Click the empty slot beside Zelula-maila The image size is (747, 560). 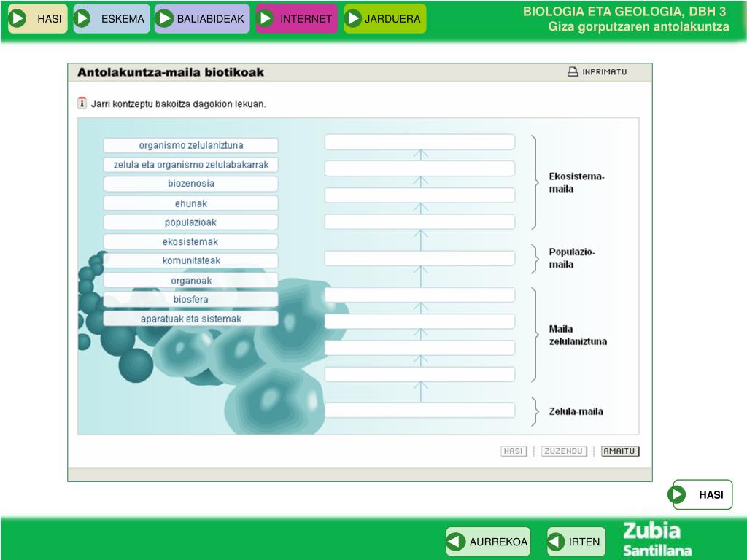coord(419,411)
